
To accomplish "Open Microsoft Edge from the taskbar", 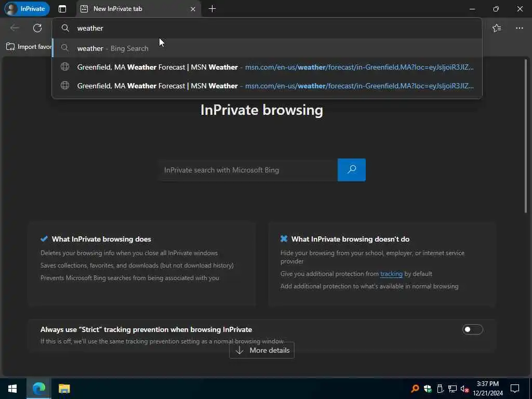I will [x=38, y=389].
